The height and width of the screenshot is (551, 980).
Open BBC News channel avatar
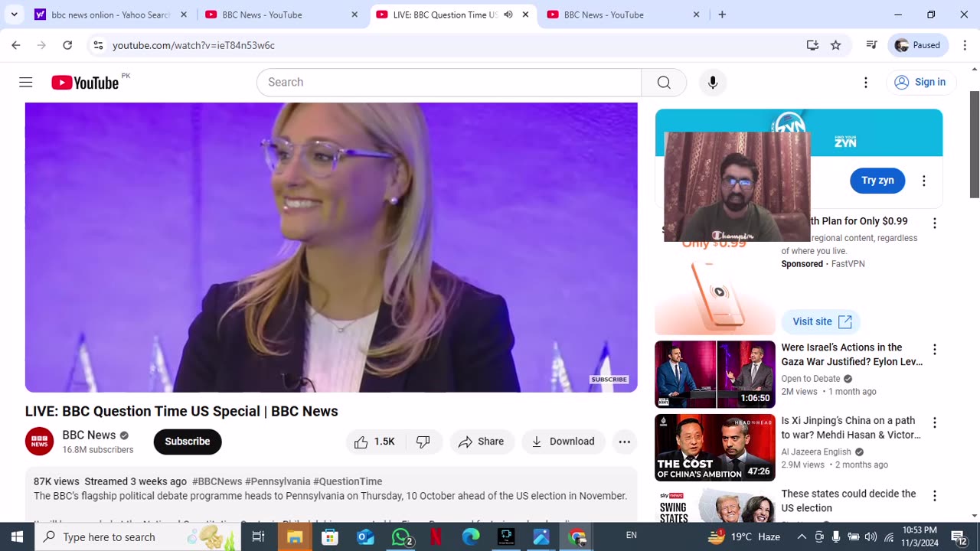40,442
